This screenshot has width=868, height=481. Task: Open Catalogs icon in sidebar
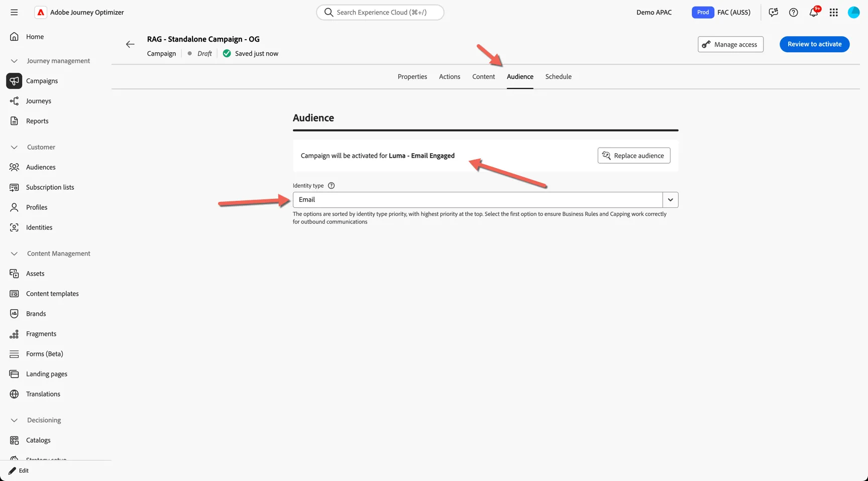[14, 440]
